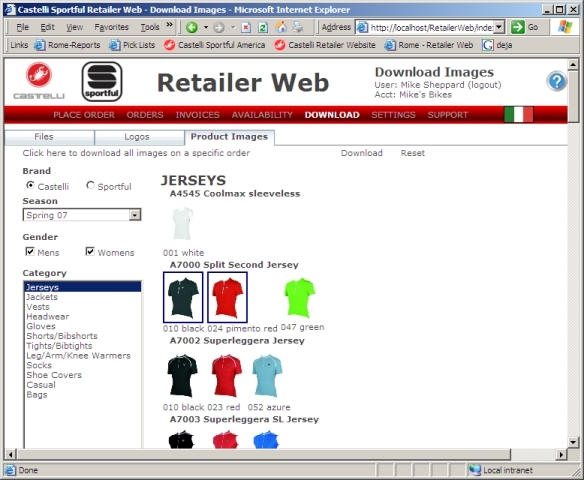Click the page icon in address bar
This screenshot has height=480, width=584.
click(362, 27)
